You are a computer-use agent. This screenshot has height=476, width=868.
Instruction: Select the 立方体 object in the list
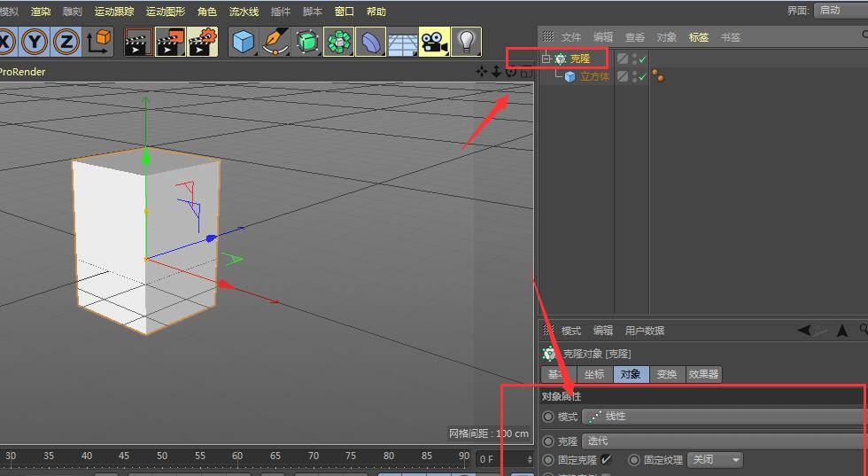point(594,77)
